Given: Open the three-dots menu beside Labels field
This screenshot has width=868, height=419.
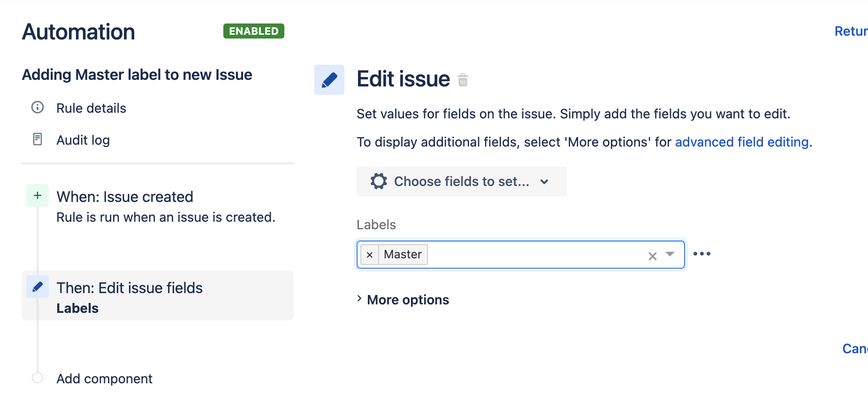Looking at the screenshot, I should click(702, 254).
